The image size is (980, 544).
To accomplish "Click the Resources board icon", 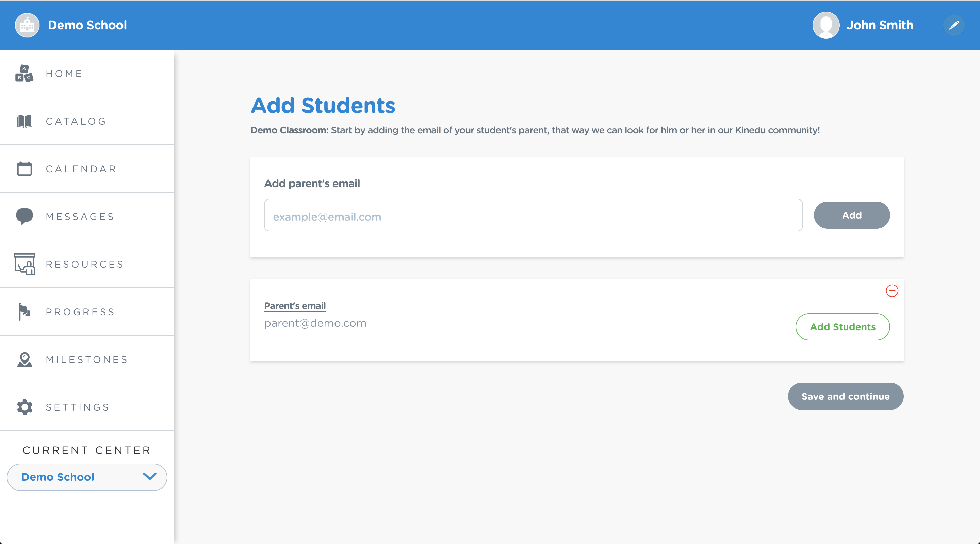I will point(24,264).
